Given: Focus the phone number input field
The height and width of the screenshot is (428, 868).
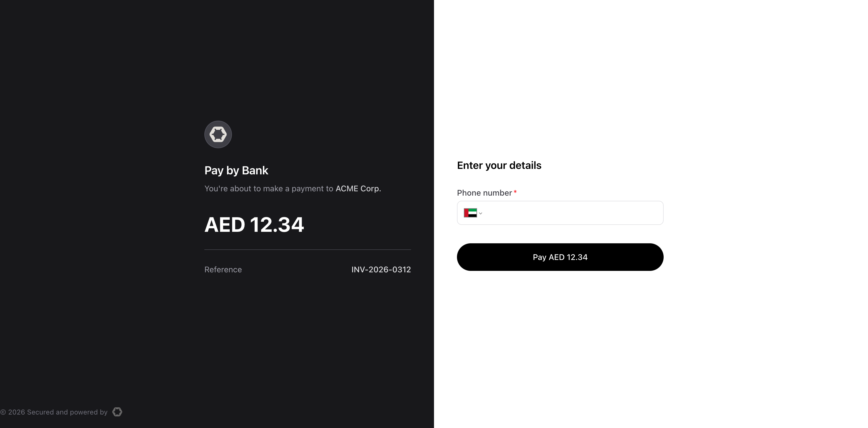Looking at the screenshot, I should click(572, 213).
